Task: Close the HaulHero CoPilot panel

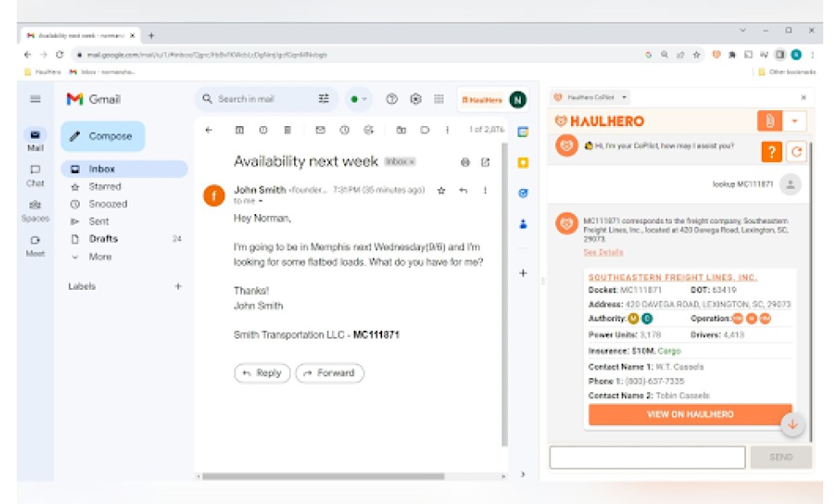Action: click(804, 97)
